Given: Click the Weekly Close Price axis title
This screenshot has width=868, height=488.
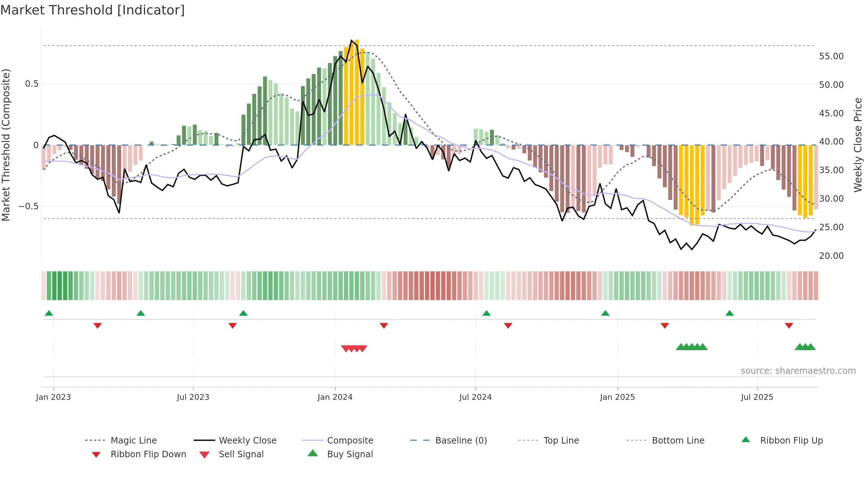Looking at the screenshot, I should [858, 145].
